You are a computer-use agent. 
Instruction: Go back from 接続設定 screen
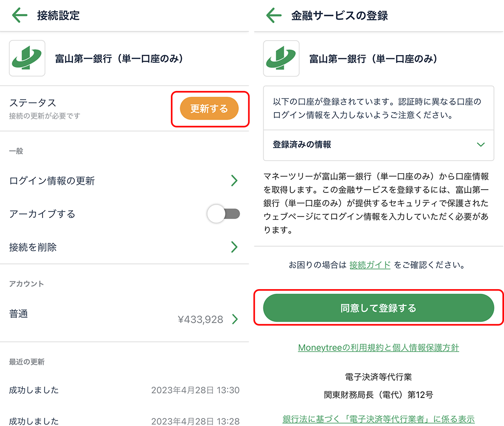click(x=20, y=15)
